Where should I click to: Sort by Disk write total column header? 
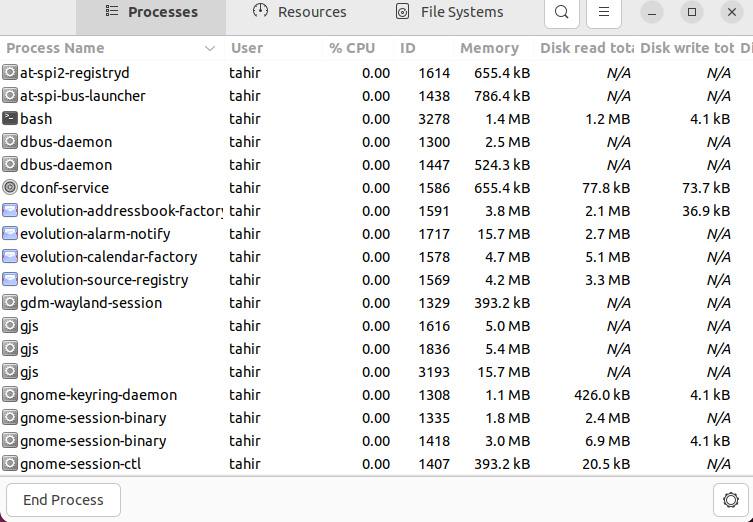[x=684, y=48]
